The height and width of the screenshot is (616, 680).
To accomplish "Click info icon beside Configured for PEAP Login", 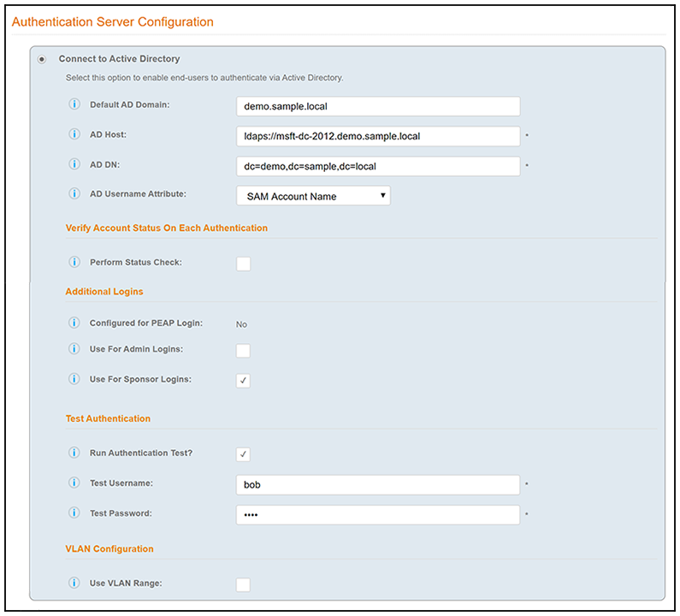I will point(74,323).
